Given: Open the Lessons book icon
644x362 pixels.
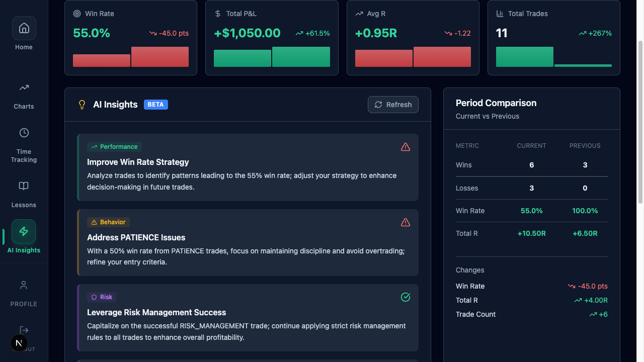Looking at the screenshot, I should click(x=24, y=186).
